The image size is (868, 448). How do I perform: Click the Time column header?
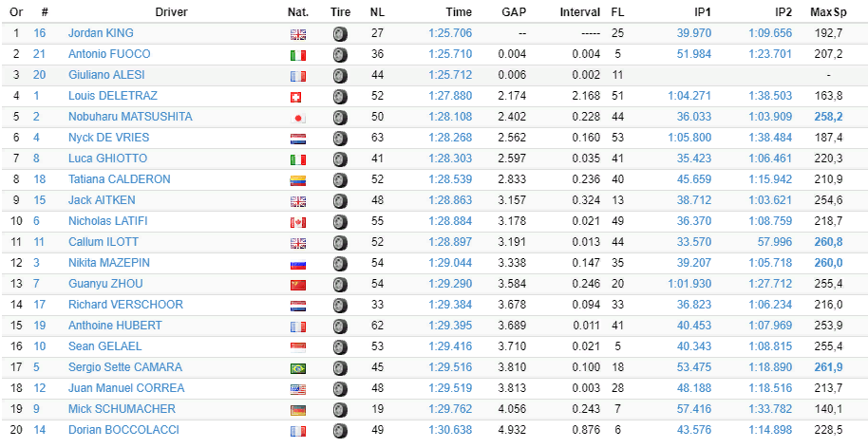[x=459, y=11]
